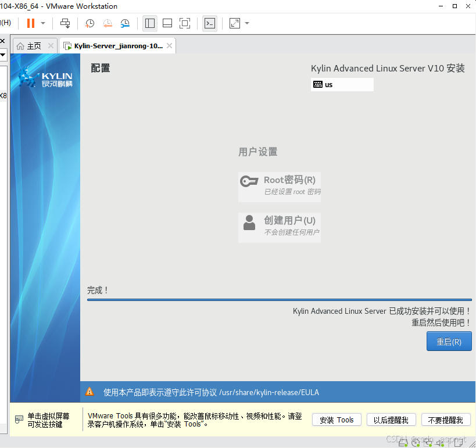Close the library panel with the X
This screenshot has width=476, height=448.
tap(2, 41)
